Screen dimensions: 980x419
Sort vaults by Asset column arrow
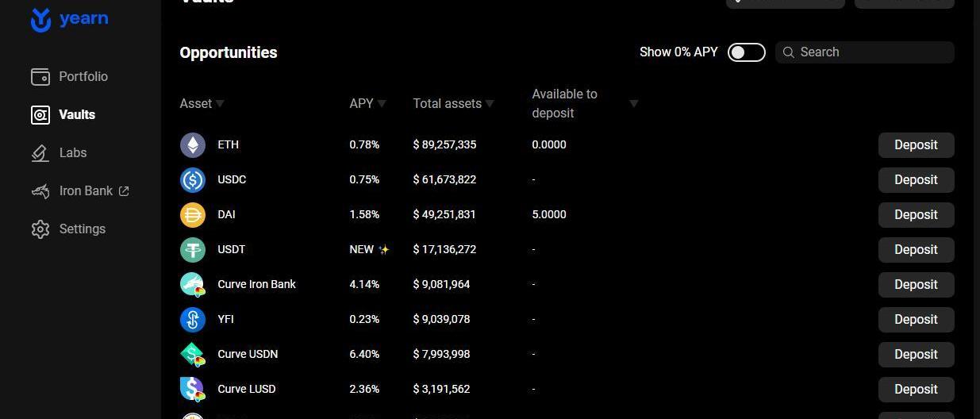point(220,104)
